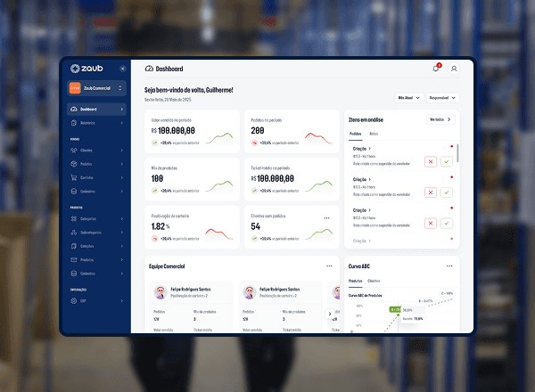
Task: Click the zaub logo in the sidebar
Action: [x=86, y=69]
